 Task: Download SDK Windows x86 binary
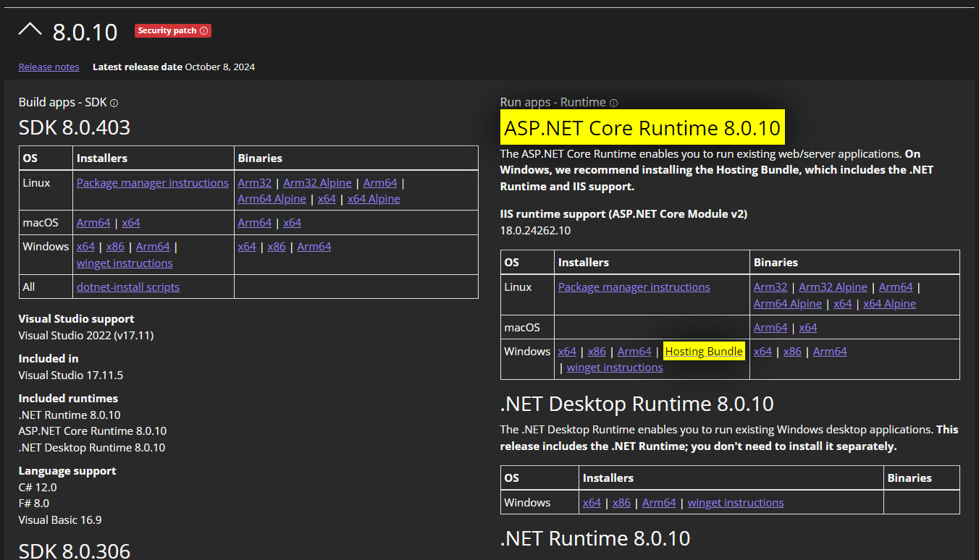[x=277, y=247]
